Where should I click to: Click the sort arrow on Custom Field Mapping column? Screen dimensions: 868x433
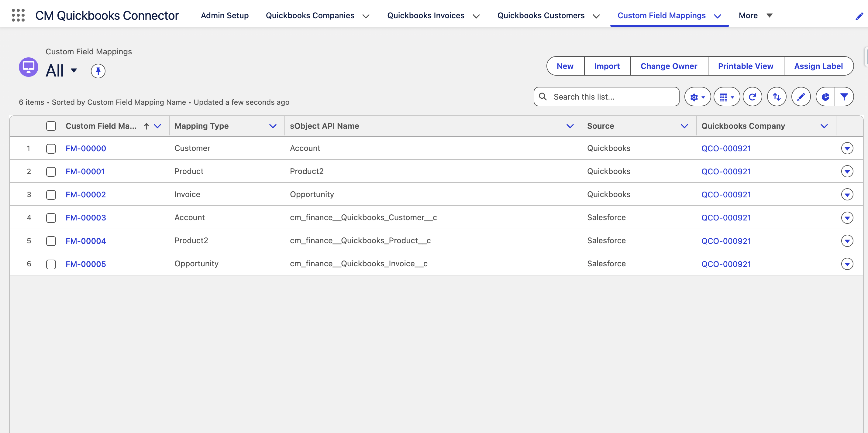coord(146,126)
